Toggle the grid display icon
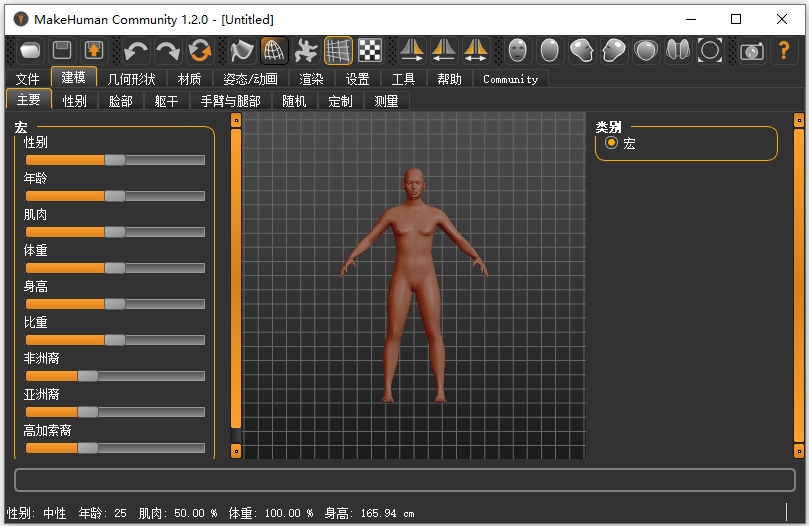Viewport: 809px width, 526px height. pos(338,50)
